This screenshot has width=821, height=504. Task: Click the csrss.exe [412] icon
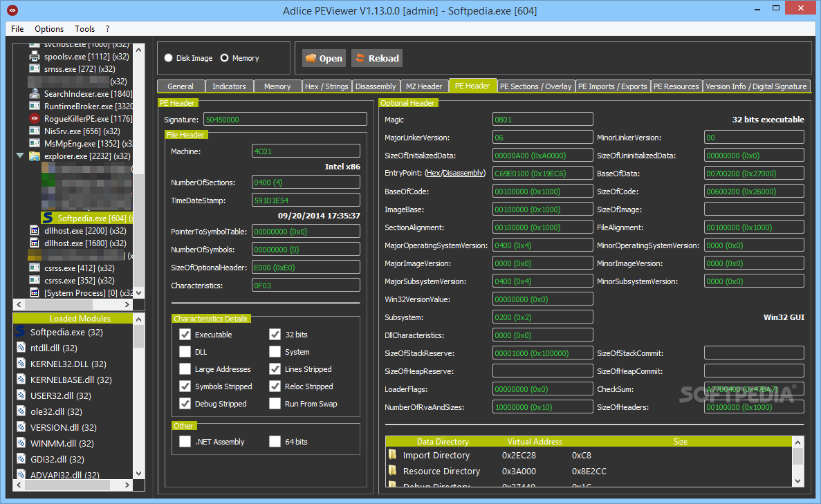pyautogui.click(x=35, y=268)
